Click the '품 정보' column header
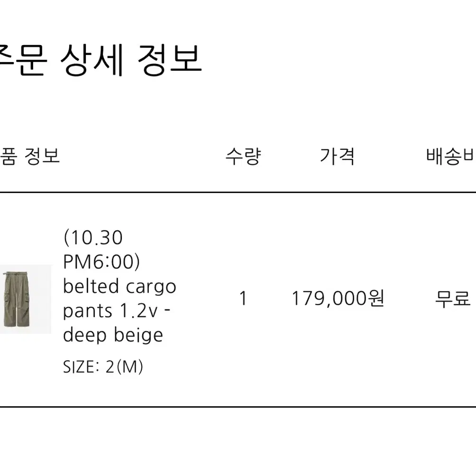 tap(30, 156)
